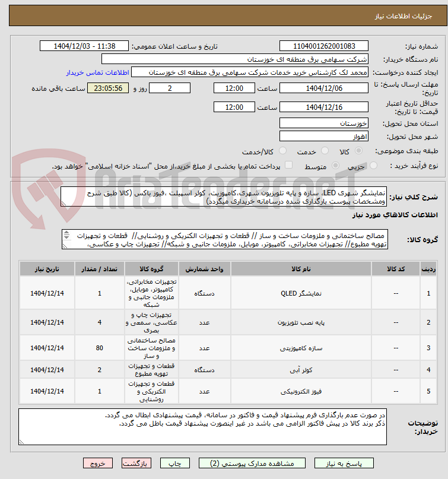
Task: Click the اطلاعات کالاهای مورد نیاز heading
Action: [395, 215]
